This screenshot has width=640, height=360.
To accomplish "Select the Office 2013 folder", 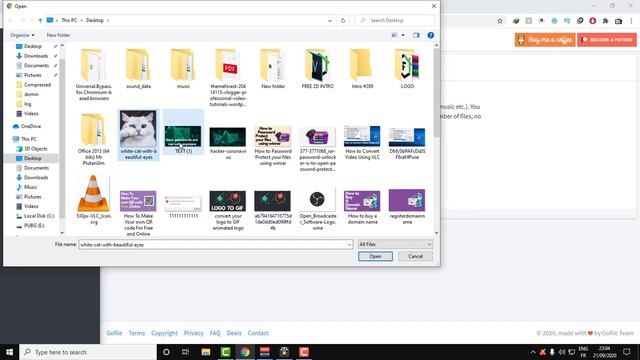I will tap(93, 139).
